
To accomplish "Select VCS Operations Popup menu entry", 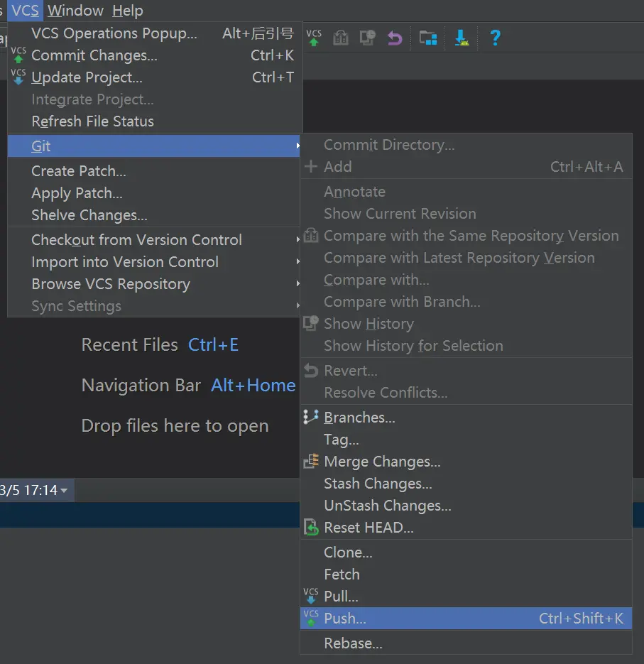I will coord(155,33).
